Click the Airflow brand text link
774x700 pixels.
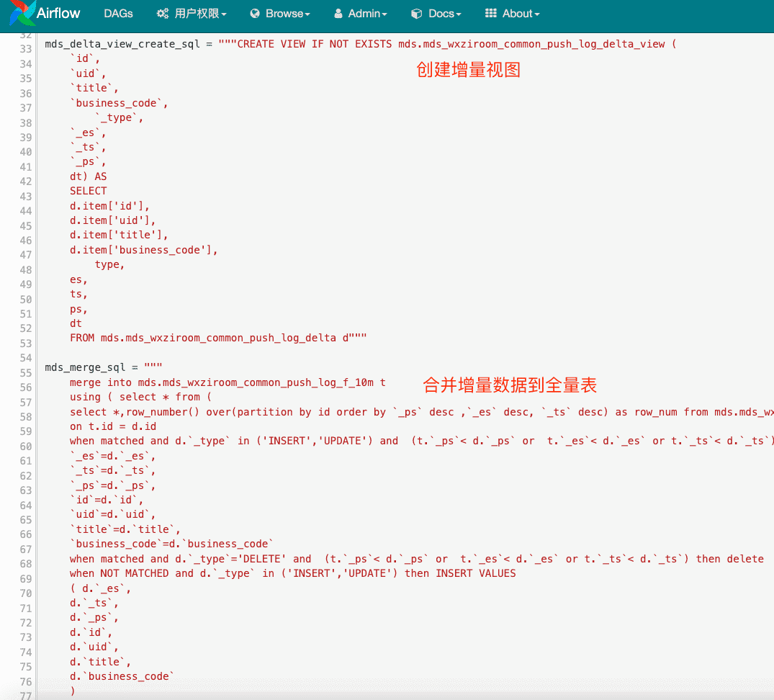click(59, 13)
